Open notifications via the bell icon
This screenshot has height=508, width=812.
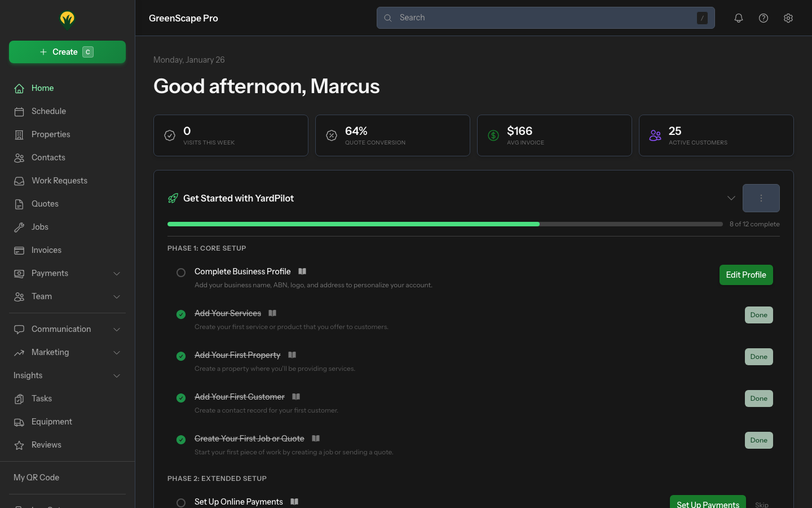[739, 17]
